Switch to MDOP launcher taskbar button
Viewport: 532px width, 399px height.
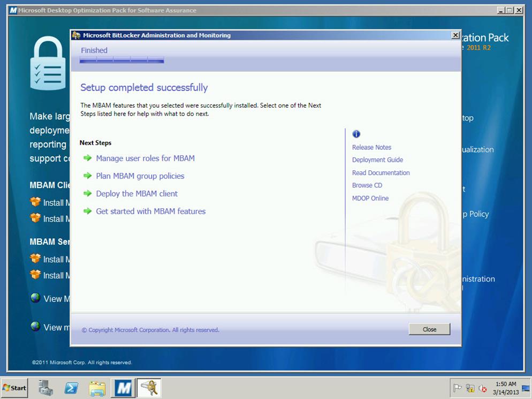pyautogui.click(x=123, y=388)
